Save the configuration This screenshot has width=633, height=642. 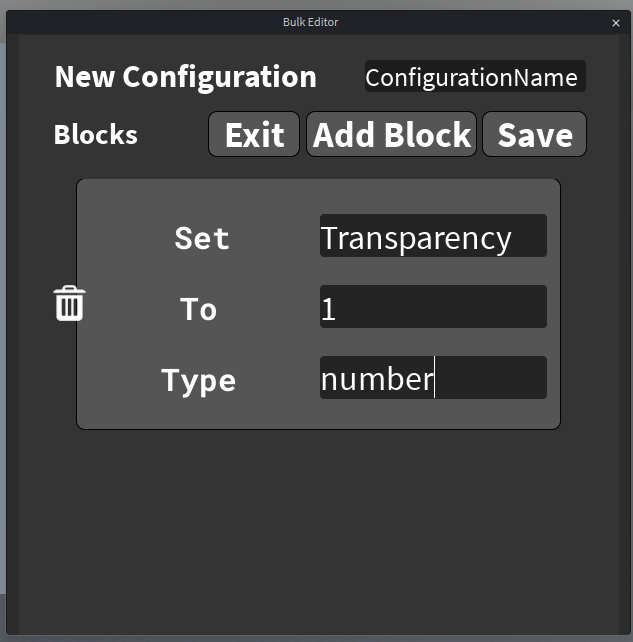534,135
